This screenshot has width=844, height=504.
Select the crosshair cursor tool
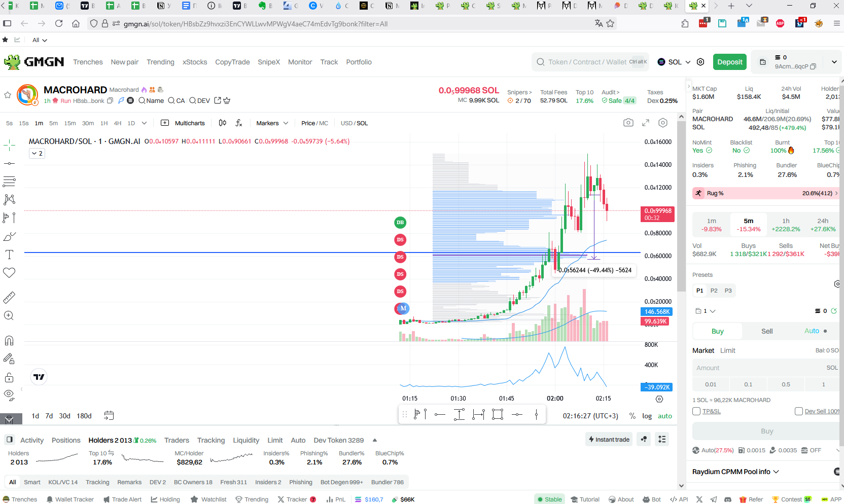point(9,146)
